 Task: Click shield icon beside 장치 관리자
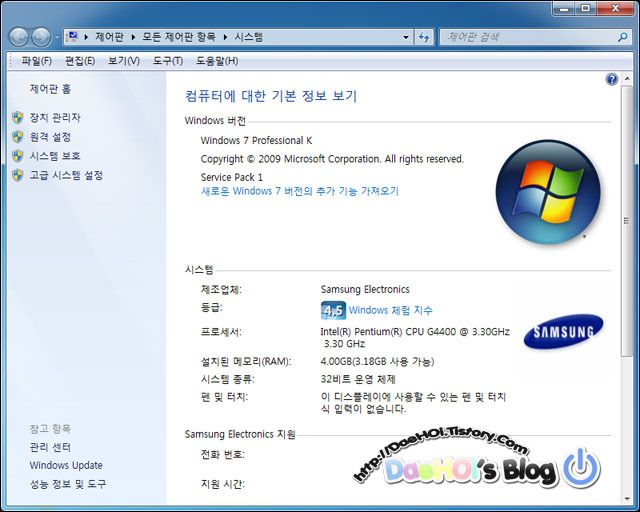[x=18, y=118]
